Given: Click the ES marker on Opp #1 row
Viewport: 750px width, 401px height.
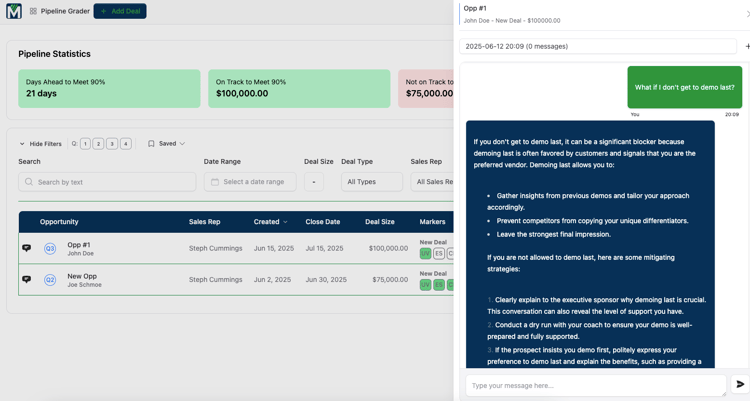Looking at the screenshot, I should [x=439, y=254].
